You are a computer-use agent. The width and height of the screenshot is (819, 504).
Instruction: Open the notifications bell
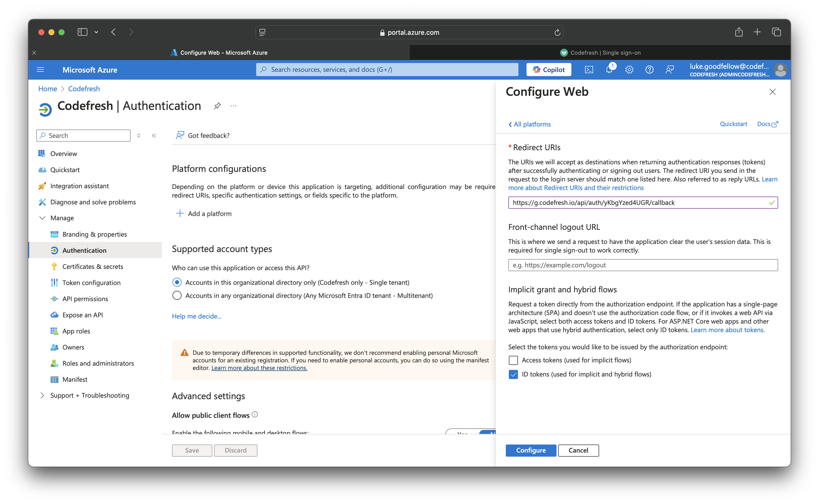click(x=609, y=70)
